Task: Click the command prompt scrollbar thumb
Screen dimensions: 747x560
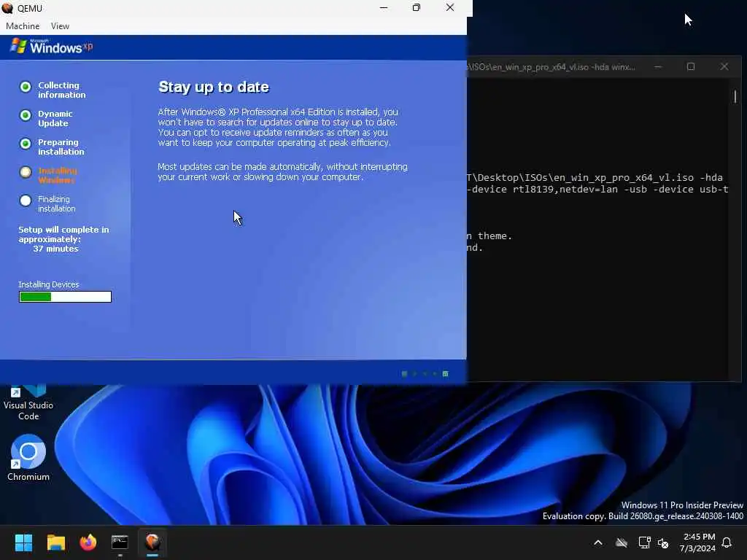Action: pos(735,97)
